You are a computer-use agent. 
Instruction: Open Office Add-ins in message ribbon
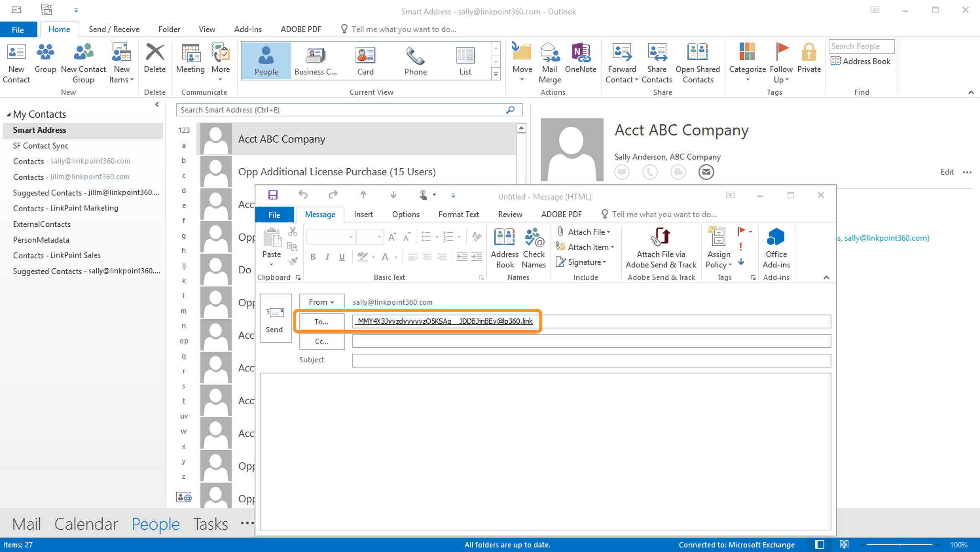[776, 248]
